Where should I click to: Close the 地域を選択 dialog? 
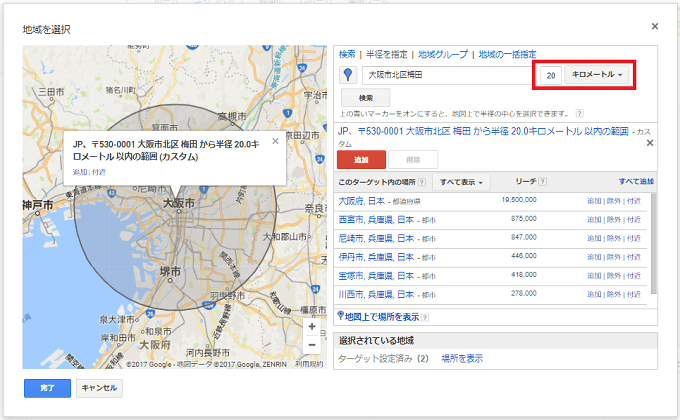[655, 26]
